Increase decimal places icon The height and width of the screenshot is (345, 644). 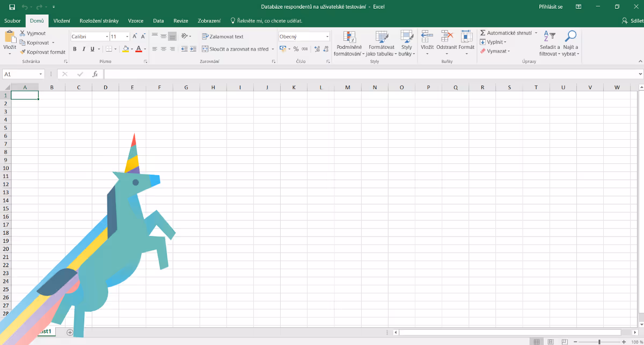pos(317,49)
